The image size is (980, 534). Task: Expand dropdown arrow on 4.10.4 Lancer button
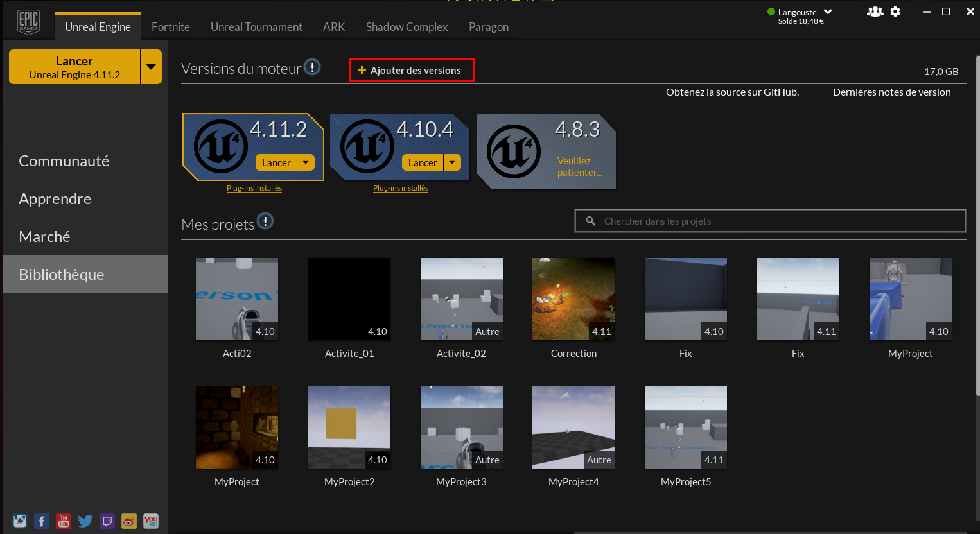point(452,162)
